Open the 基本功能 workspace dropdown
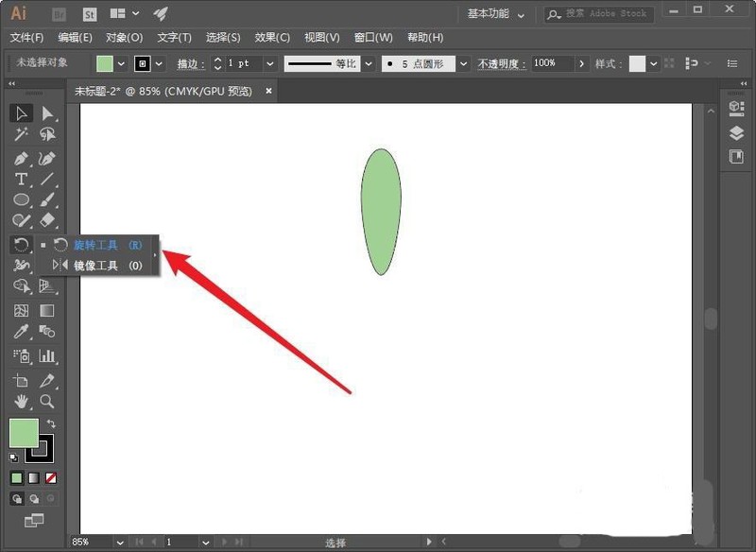This screenshot has width=756, height=552. click(x=495, y=14)
